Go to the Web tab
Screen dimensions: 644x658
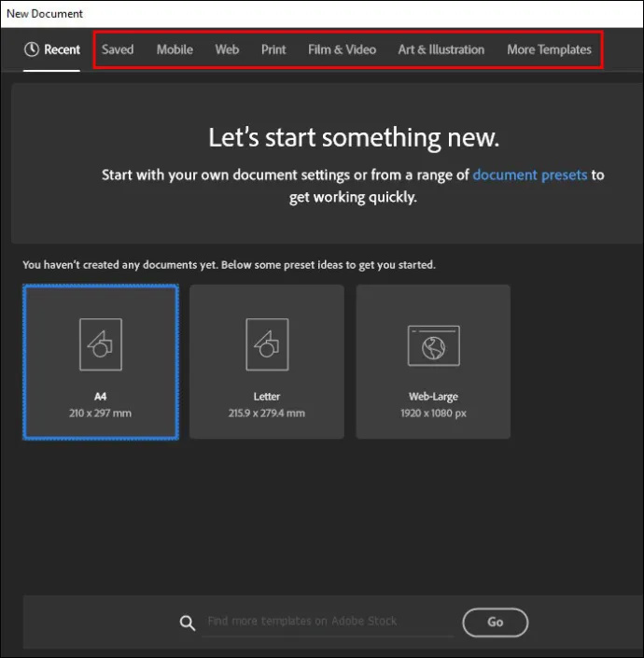pos(227,49)
